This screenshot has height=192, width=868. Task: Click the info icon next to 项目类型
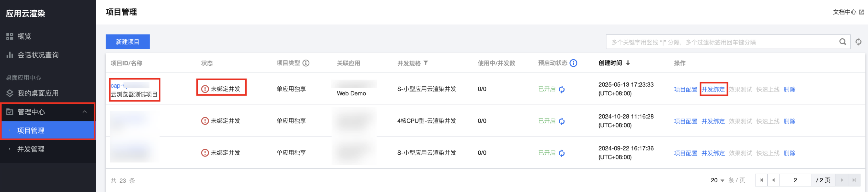pyautogui.click(x=306, y=63)
